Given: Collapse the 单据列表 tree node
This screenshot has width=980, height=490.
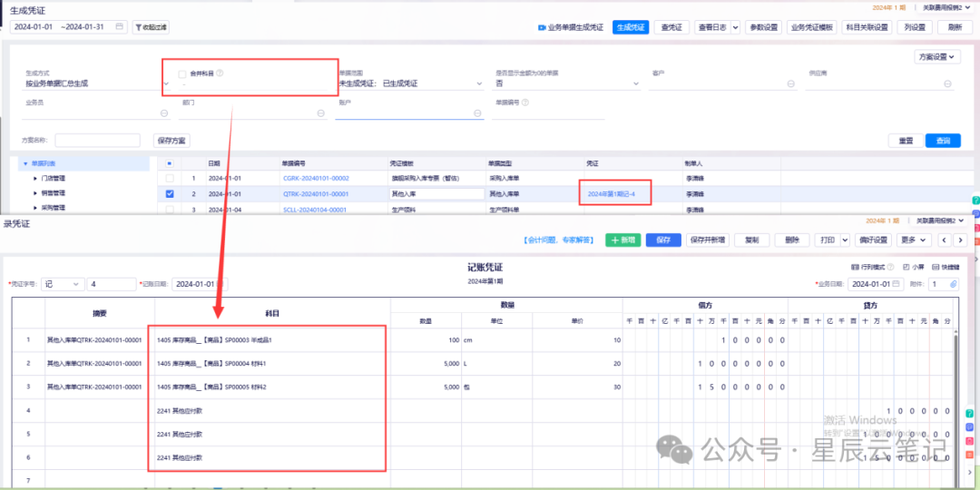Looking at the screenshot, I should (25, 163).
